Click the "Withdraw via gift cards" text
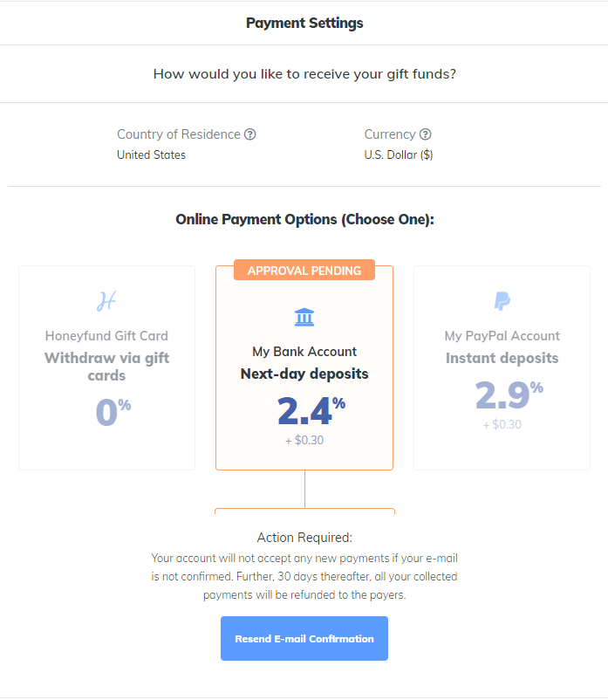This screenshot has width=608, height=700. click(x=106, y=367)
